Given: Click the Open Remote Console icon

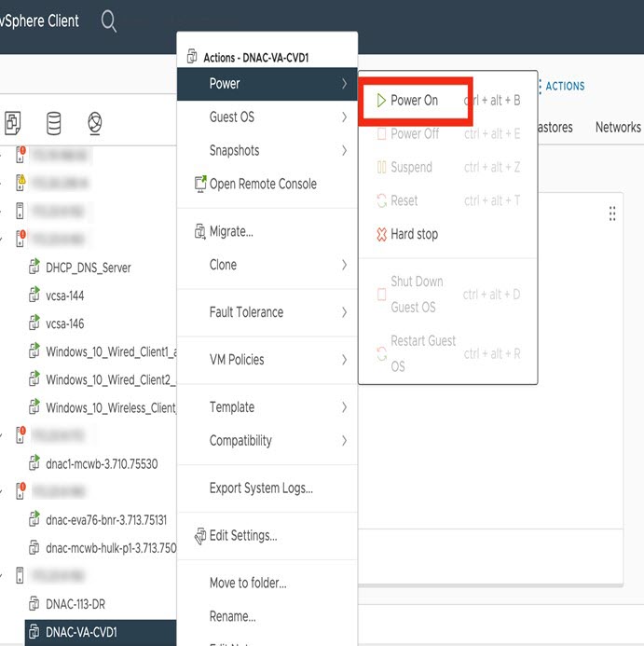Looking at the screenshot, I should (200, 184).
